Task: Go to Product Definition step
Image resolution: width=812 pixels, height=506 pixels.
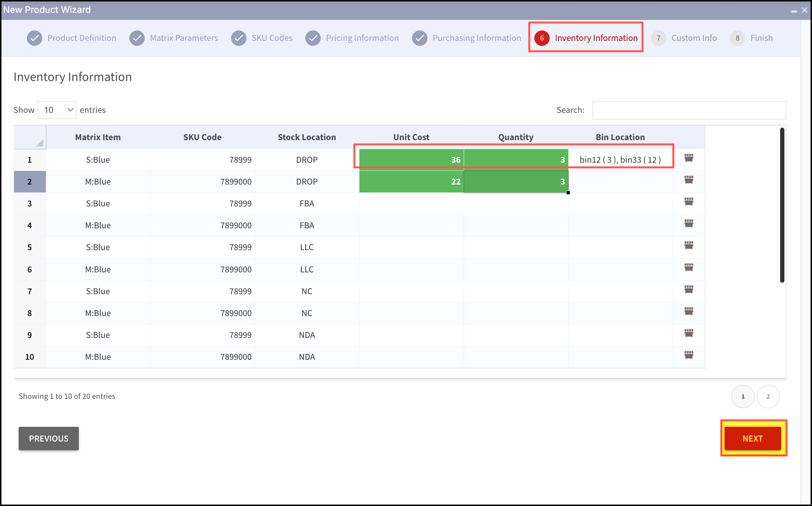Action: pyautogui.click(x=82, y=38)
